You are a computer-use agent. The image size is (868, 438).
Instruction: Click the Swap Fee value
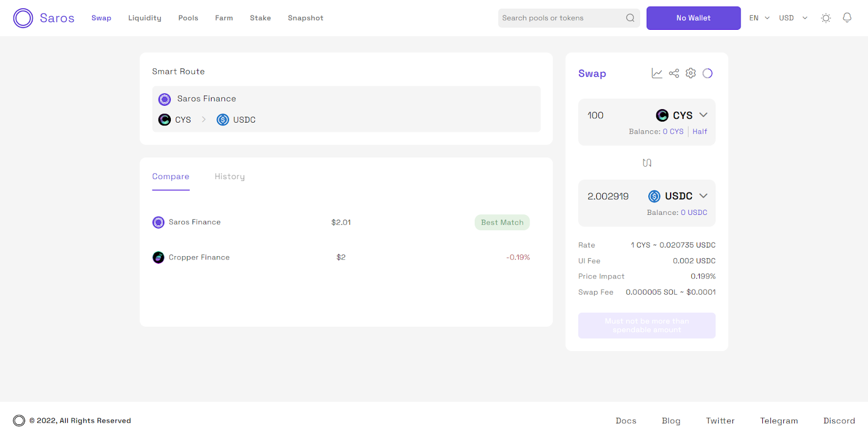coord(671,292)
